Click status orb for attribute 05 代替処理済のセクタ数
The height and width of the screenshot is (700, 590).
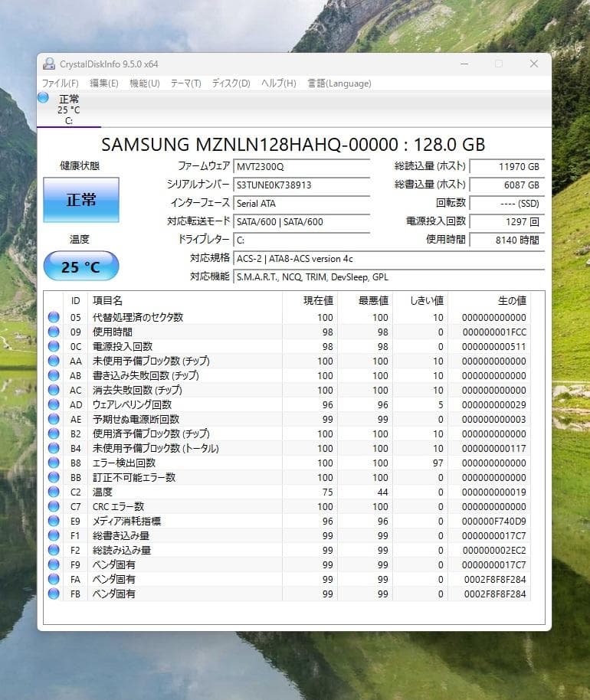[x=54, y=317]
